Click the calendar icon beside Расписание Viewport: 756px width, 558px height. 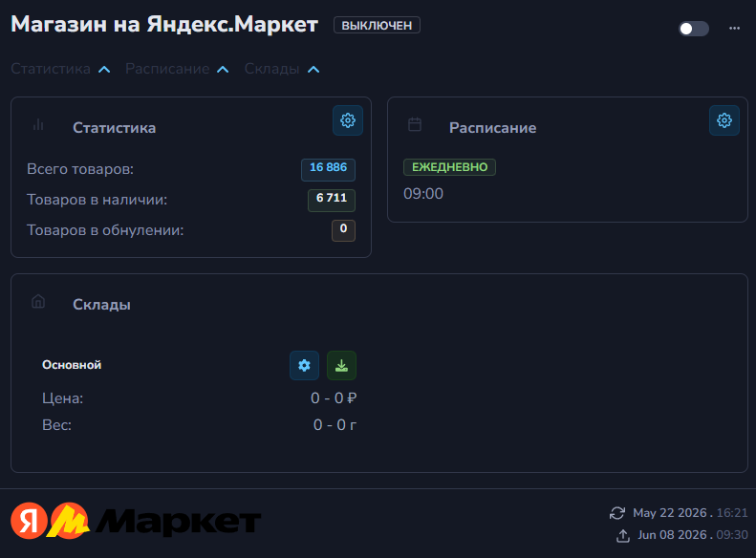pyautogui.click(x=415, y=125)
